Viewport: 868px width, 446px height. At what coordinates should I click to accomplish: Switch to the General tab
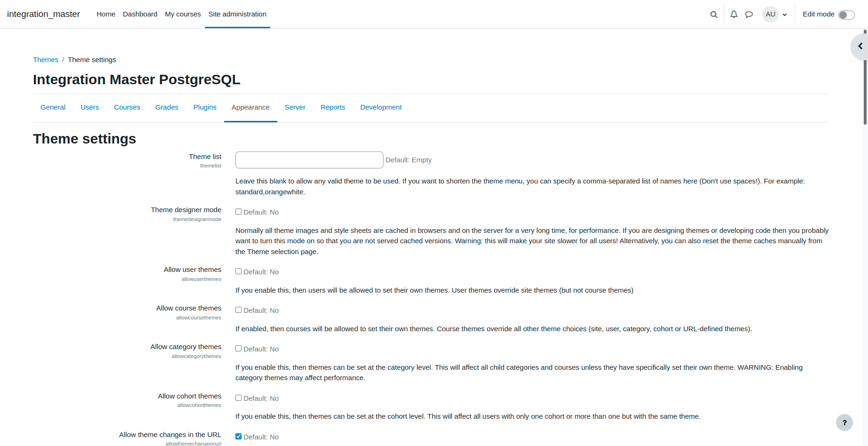53,107
